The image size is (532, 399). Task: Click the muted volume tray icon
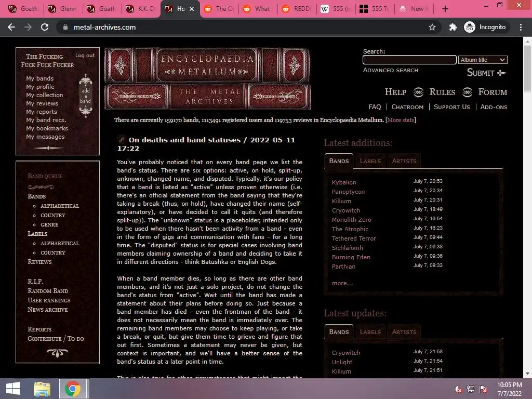pos(458,389)
